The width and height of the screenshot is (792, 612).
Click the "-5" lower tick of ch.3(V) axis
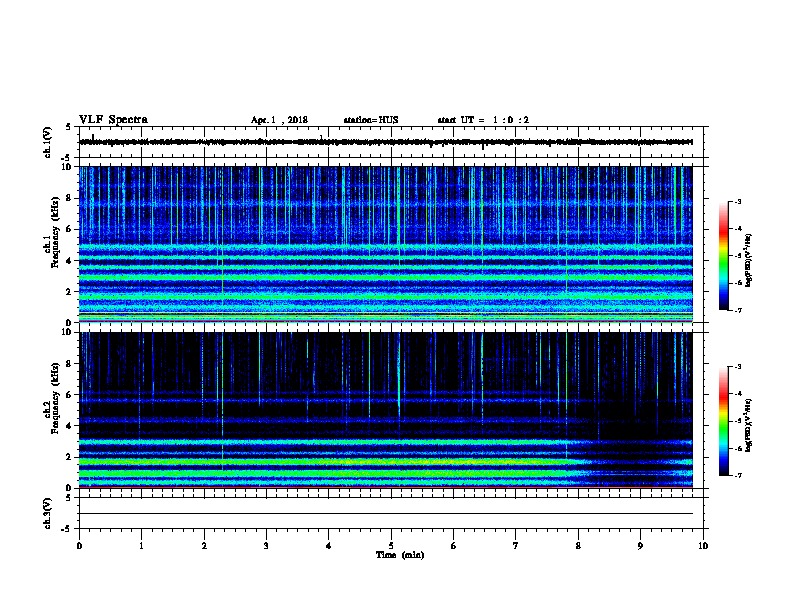66,529
